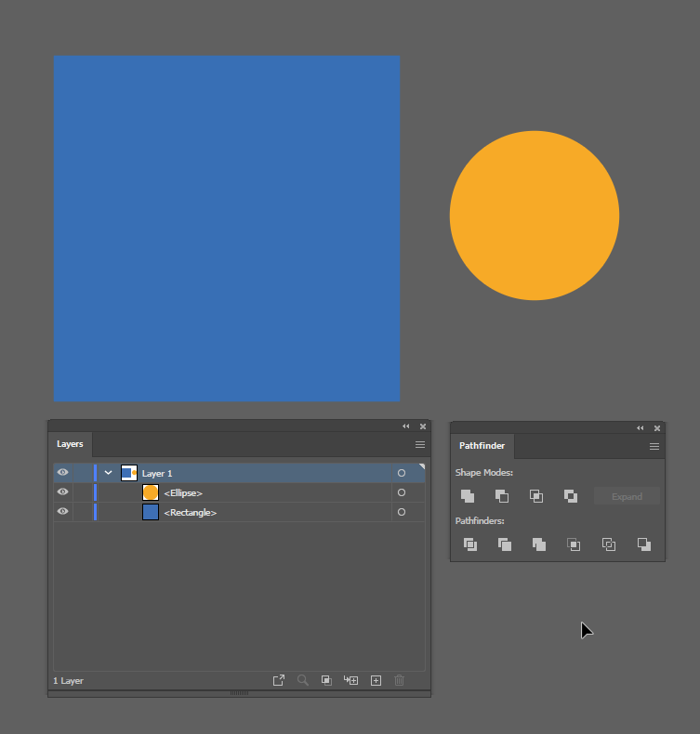Apply the Intersect shape mode
This screenshot has height=734, width=700.
coord(536,496)
